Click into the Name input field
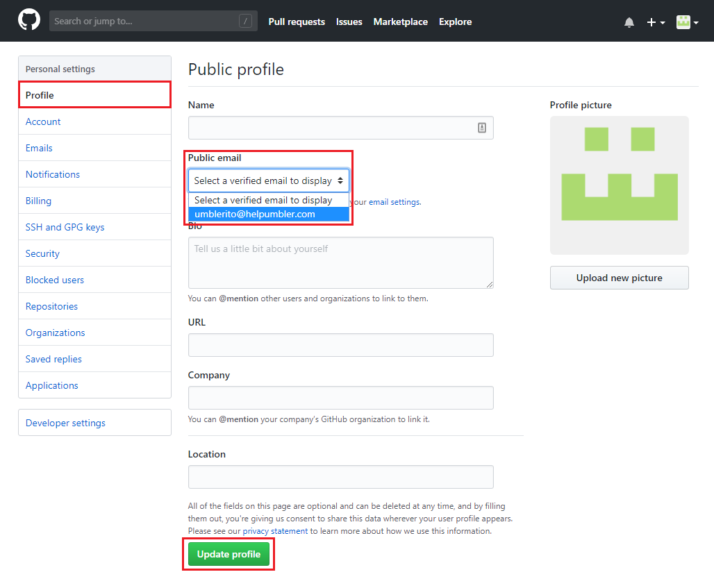Viewport: 714px width, 588px height. tap(340, 128)
